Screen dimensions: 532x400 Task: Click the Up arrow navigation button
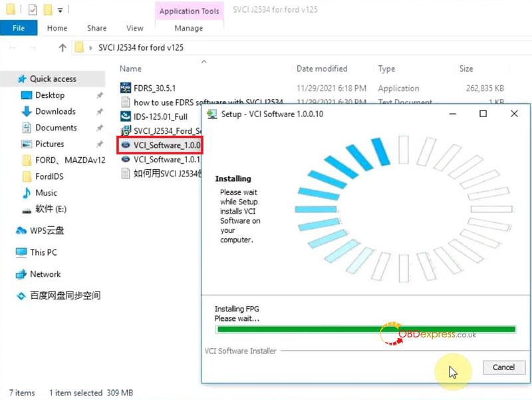[63, 47]
